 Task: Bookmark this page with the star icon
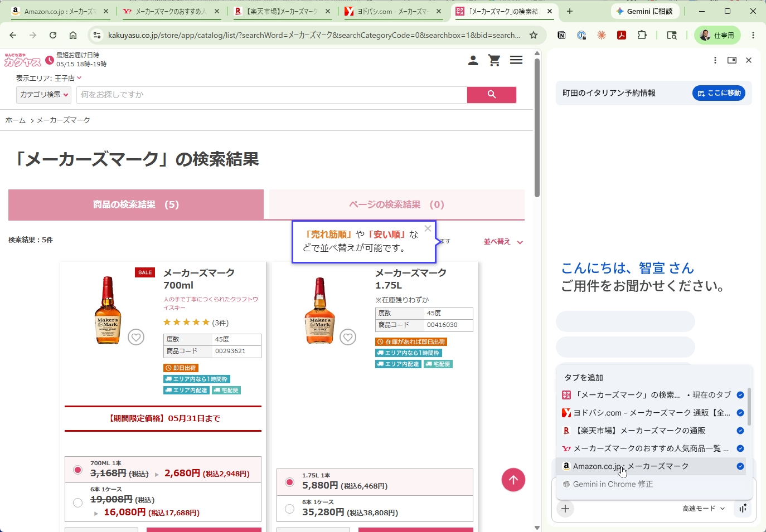[534, 35]
